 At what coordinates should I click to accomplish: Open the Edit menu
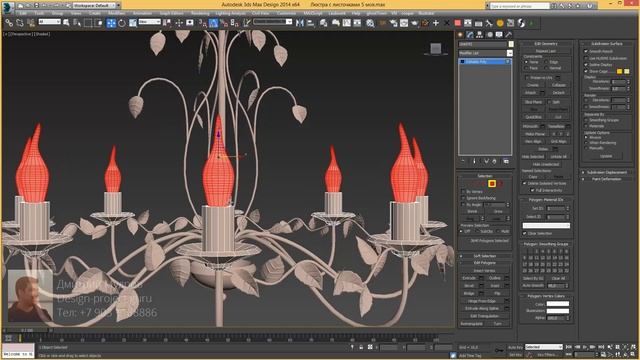pos(23,13)
